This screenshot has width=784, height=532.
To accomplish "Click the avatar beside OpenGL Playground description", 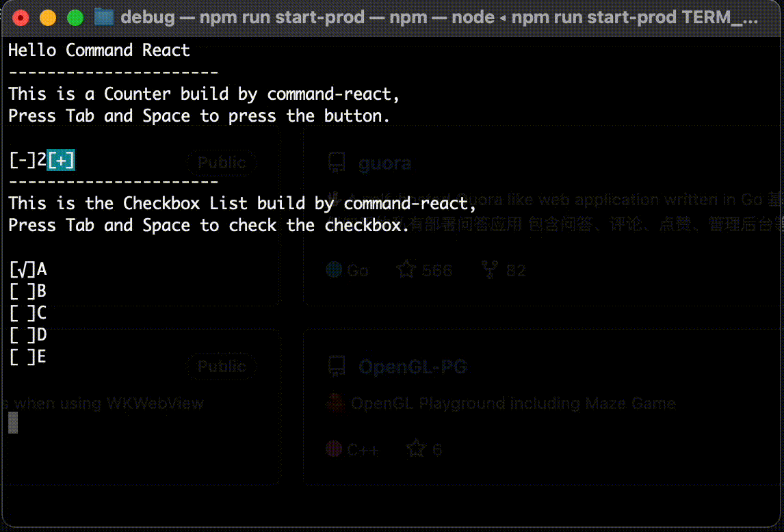I will (335, 403).
